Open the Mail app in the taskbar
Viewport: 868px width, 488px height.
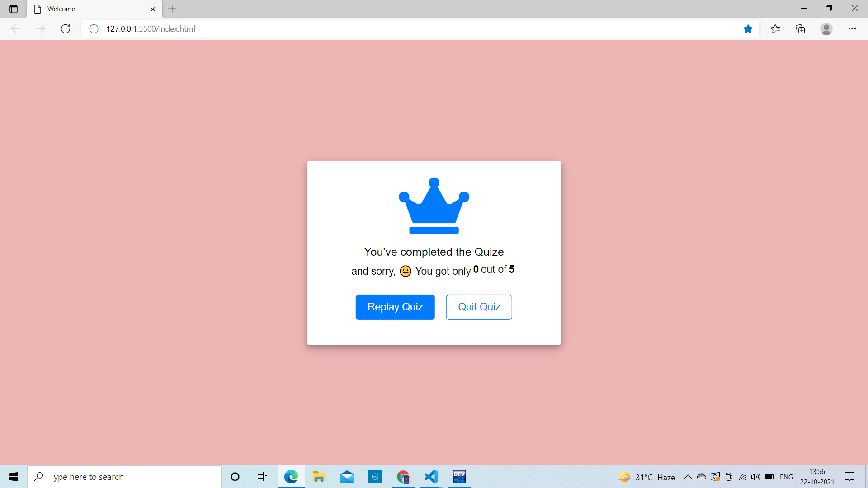coord(347,477)
